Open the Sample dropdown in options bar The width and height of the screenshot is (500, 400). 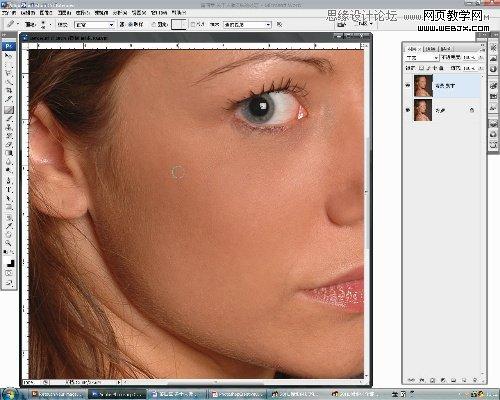[x=247, y=25]
